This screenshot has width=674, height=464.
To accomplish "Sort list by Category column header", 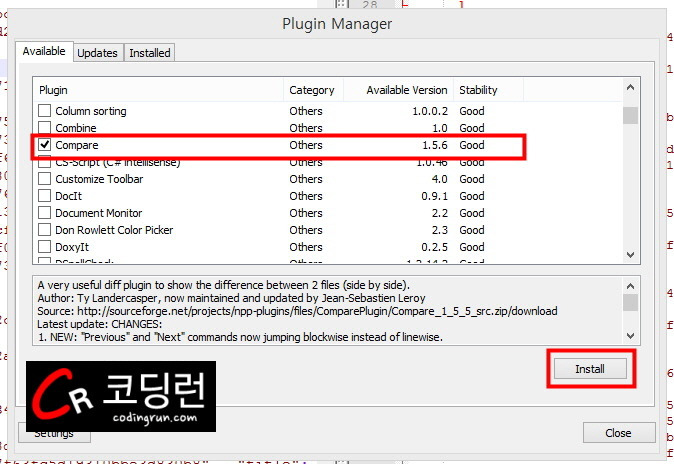I will click(x=313, y=90).
